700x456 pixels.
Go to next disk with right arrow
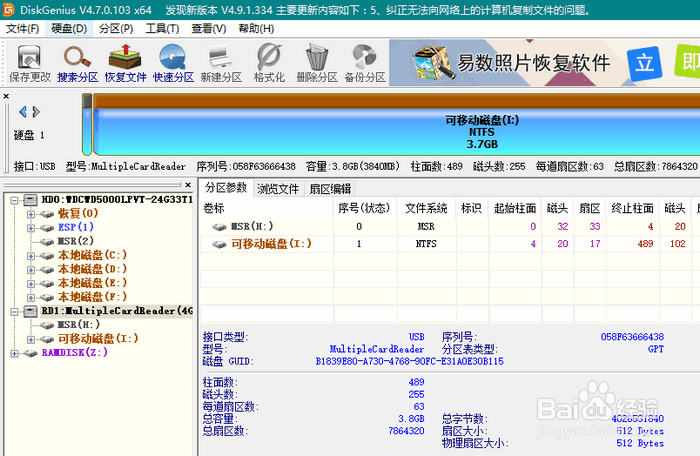36,112
